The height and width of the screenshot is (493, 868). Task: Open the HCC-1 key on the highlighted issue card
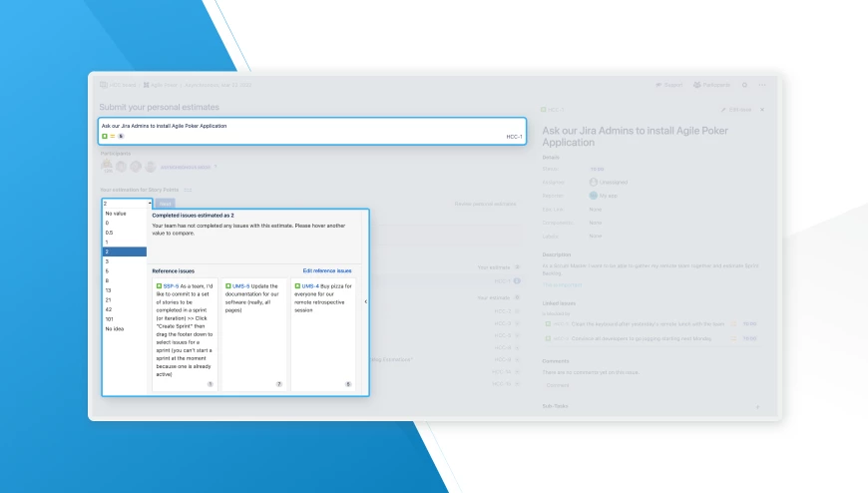coord(514,137)
